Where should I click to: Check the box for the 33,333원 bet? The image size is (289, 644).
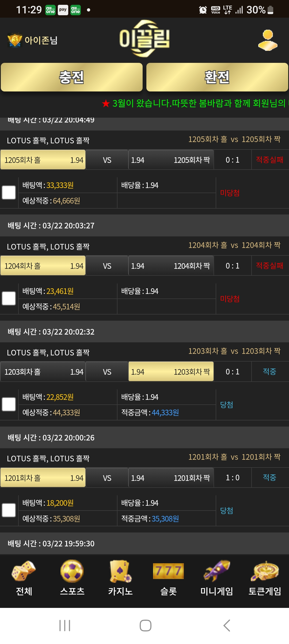pos(9,193)
